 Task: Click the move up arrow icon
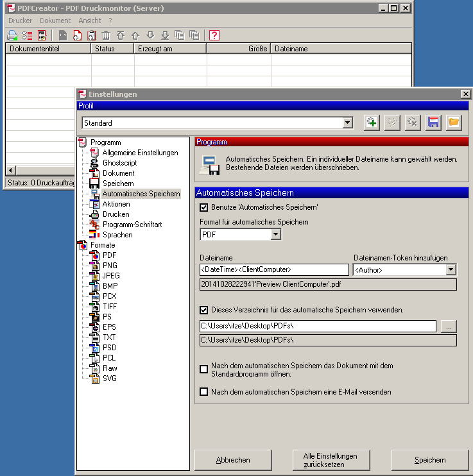[x=135, y=35]
